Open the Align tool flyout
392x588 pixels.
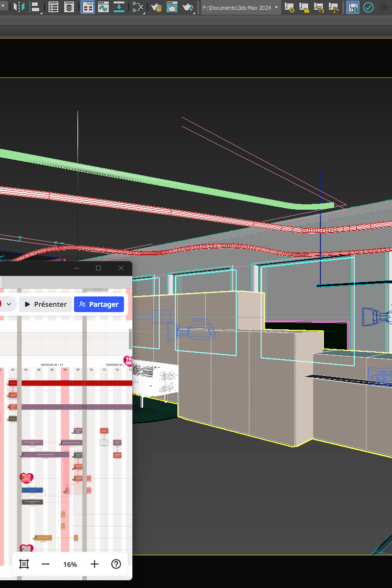coord(35,7)
